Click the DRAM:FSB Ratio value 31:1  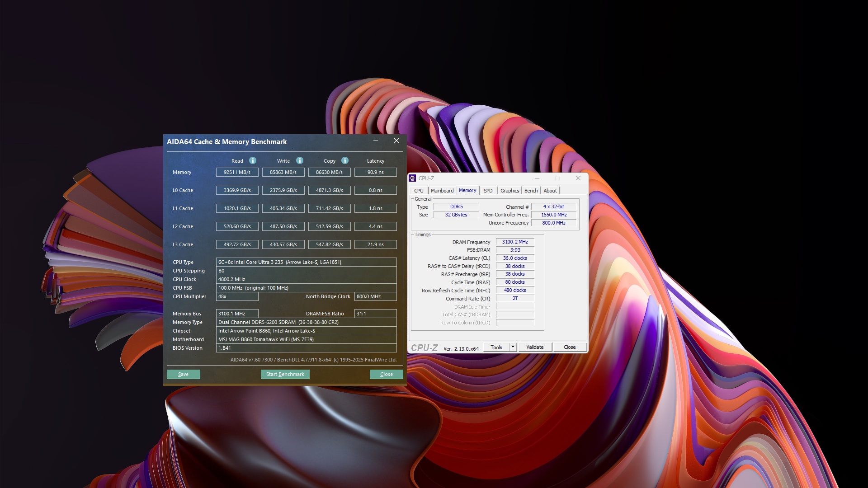coord(376,314)
